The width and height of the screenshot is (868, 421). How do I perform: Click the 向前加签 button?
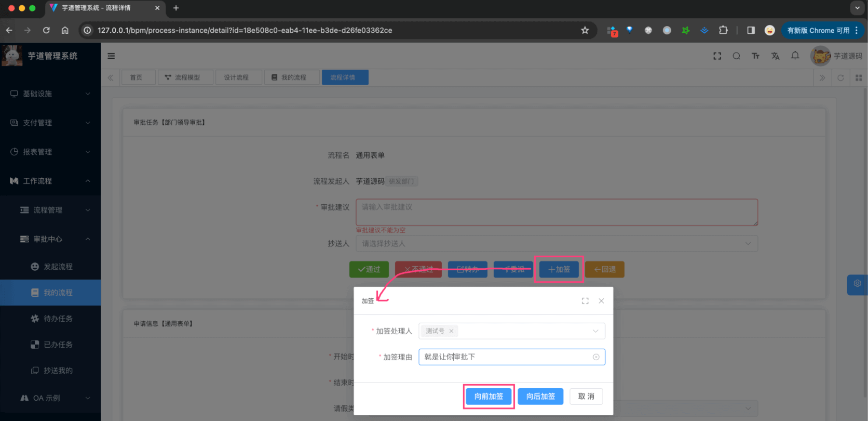489,397
